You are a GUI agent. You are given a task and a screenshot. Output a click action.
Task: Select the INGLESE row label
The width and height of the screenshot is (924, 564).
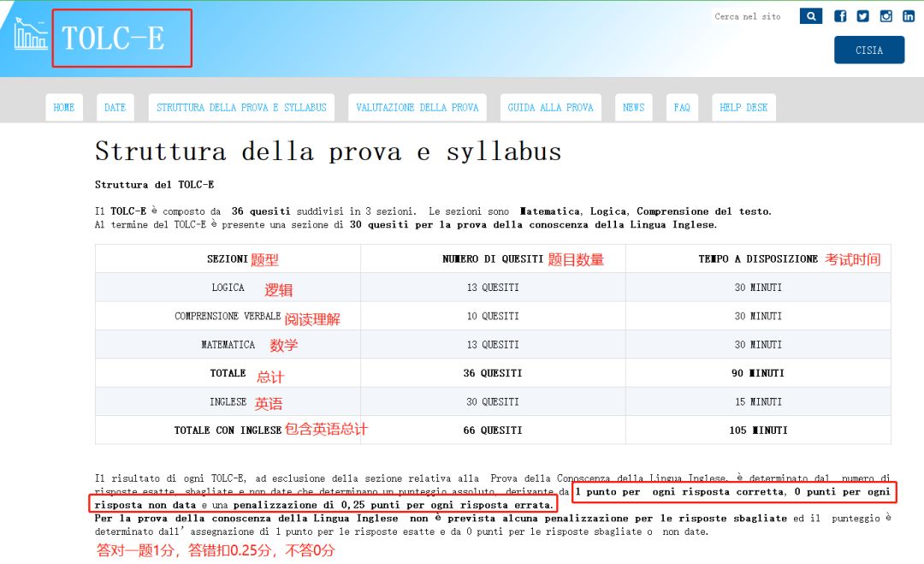coord(228,401)
